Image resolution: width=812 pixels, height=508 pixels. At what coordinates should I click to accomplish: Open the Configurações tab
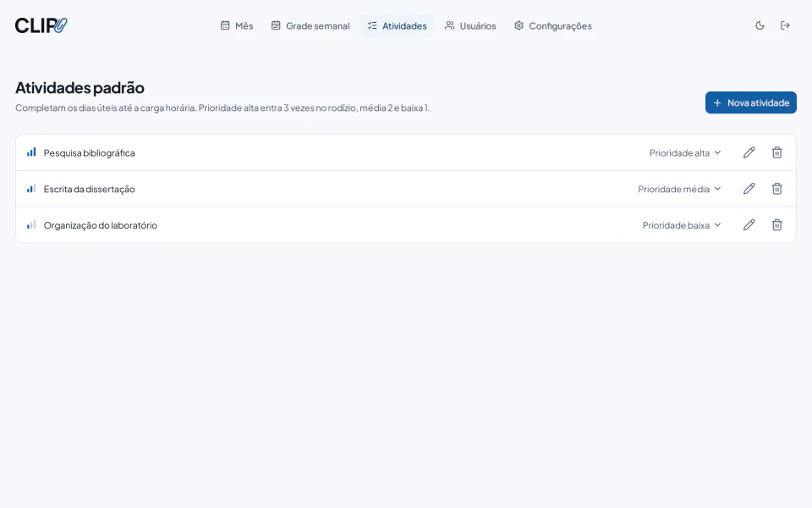tap(552, 26)
